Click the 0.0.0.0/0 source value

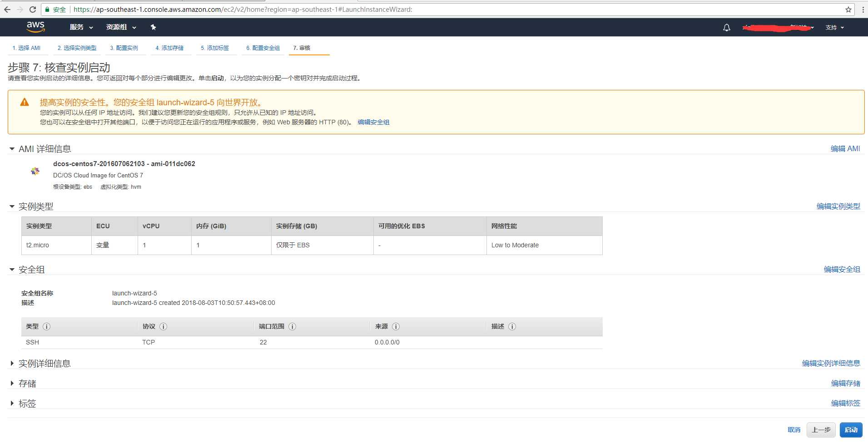[387, 342]
